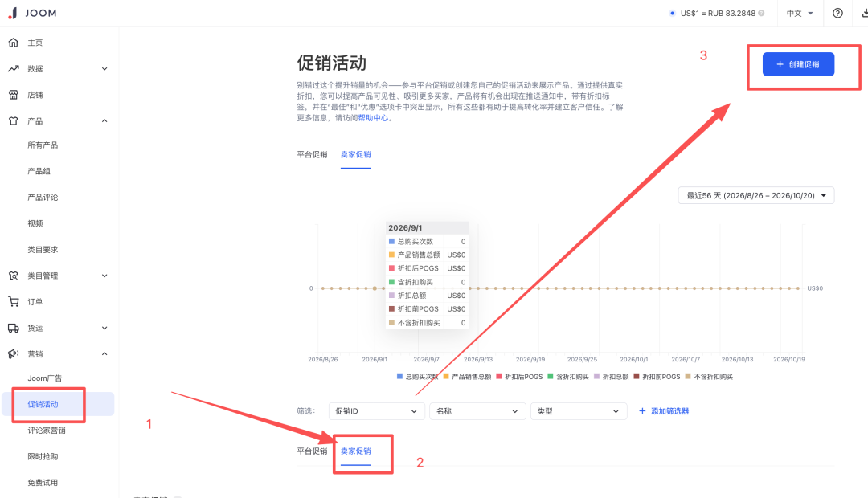This screenshot has height=498, width=868.
Task: Click 添加筛选器 to add a filter
Action: (664, 411)
